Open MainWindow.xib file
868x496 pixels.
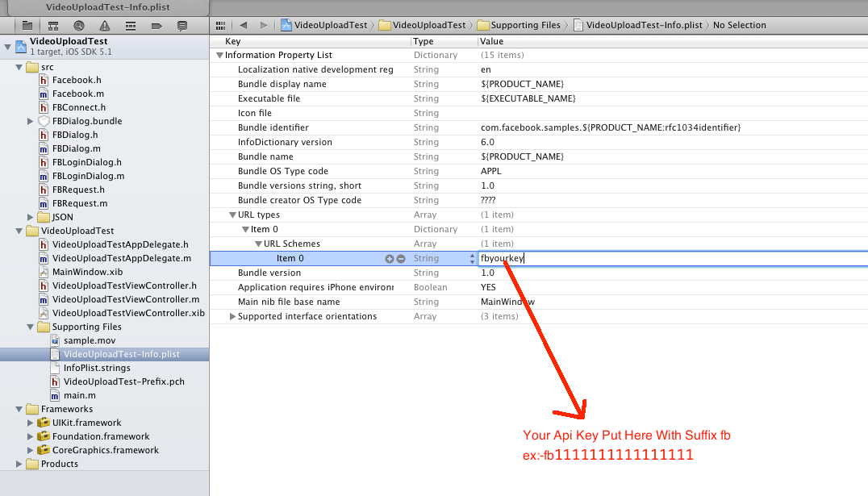point(87,273)
